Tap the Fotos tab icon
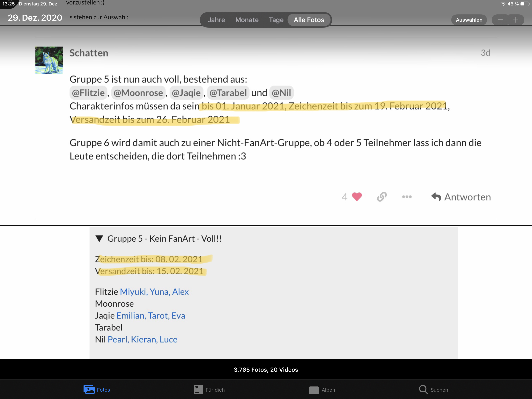The image size is (532, 399). [x=89, y=389]
